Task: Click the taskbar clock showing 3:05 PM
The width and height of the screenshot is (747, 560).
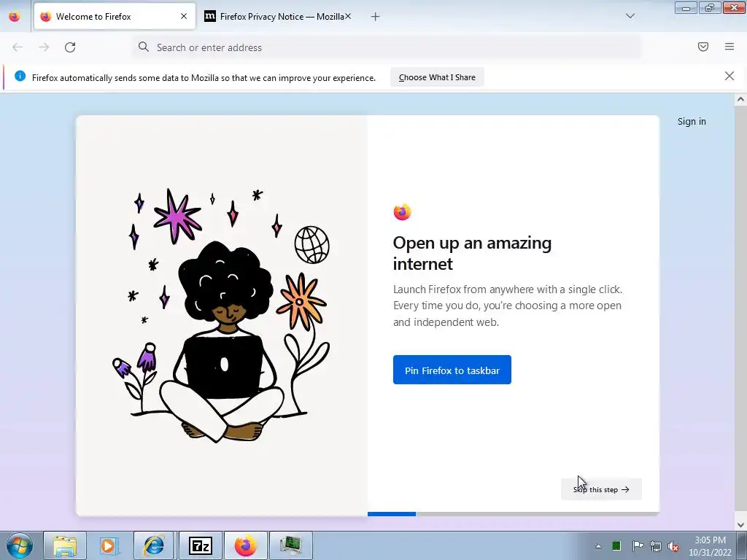Action: (711, 545)
